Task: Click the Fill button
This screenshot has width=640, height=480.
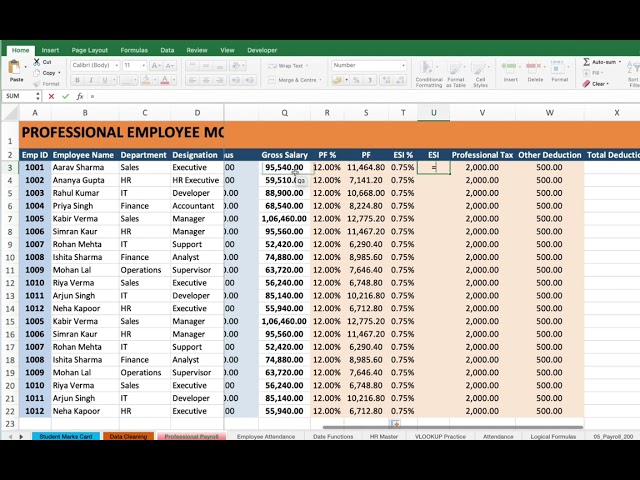Action: (x=592, y=73)
